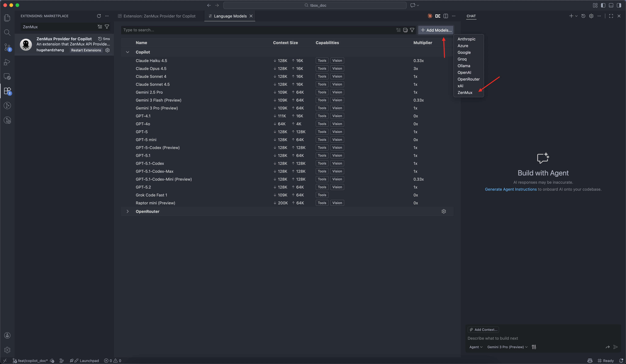
Task: Open the Explorer file icon
Action: tap(7, 18)
